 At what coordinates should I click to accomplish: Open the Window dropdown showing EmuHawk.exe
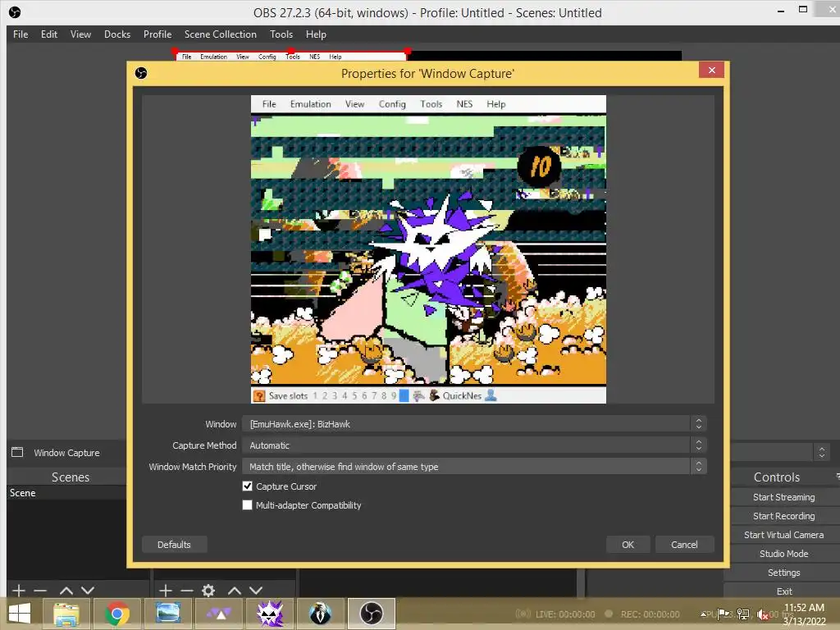pos(474,424)
